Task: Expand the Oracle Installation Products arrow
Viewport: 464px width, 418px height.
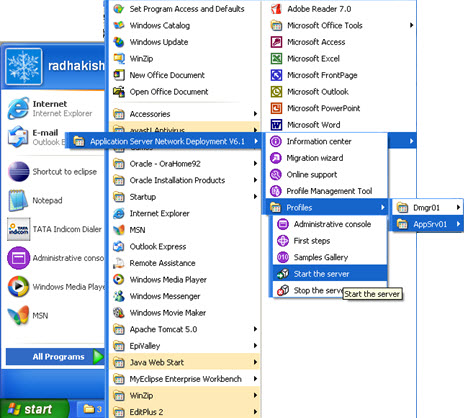Action: coord(255,180)
